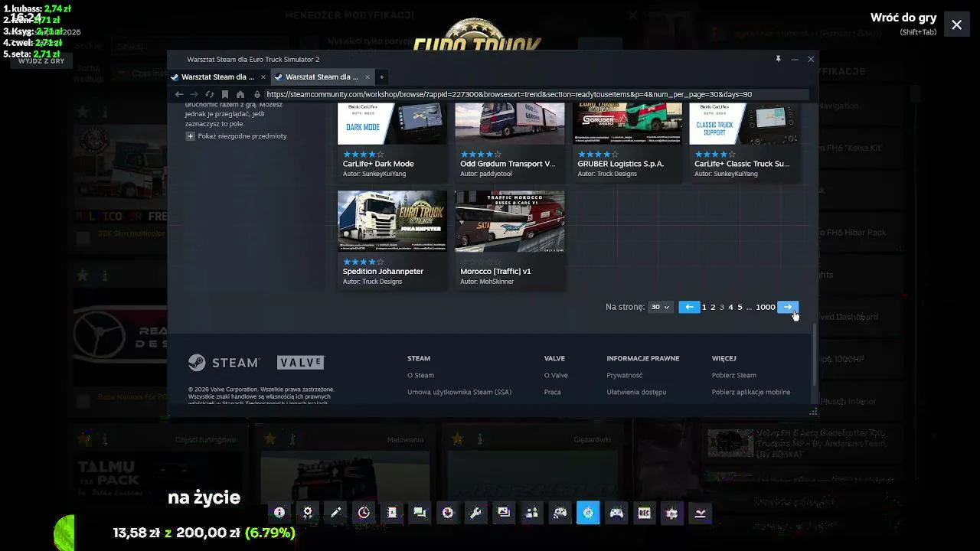Open the overlay clock timer icon

[364, 513]
